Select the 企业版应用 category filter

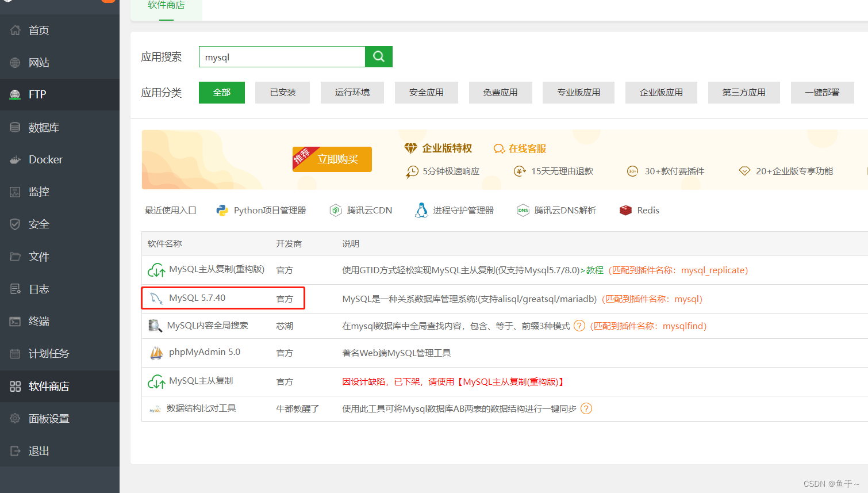[x=662, y=93]
